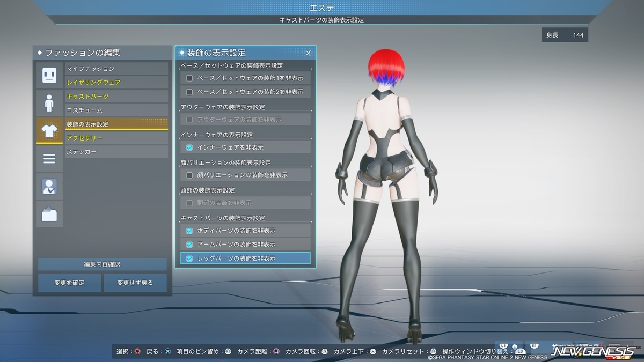This screenshot has width=644, height=362.
Task: Click the カメラ上下 stick hint icon
Action: coord(372,352)
